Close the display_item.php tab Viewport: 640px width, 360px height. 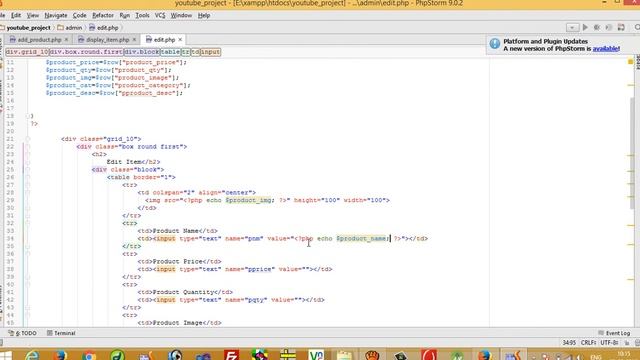point(134,40)
